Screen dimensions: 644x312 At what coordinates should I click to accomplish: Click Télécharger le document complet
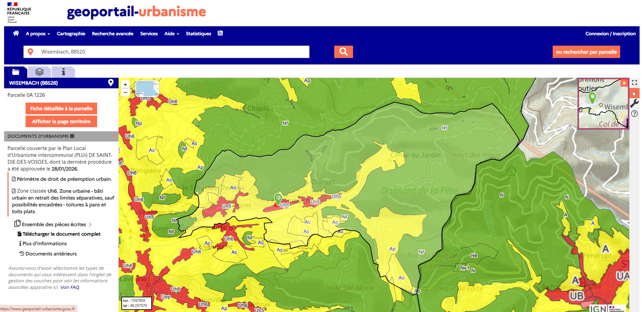pyautogui.click(x=59, y=234)
